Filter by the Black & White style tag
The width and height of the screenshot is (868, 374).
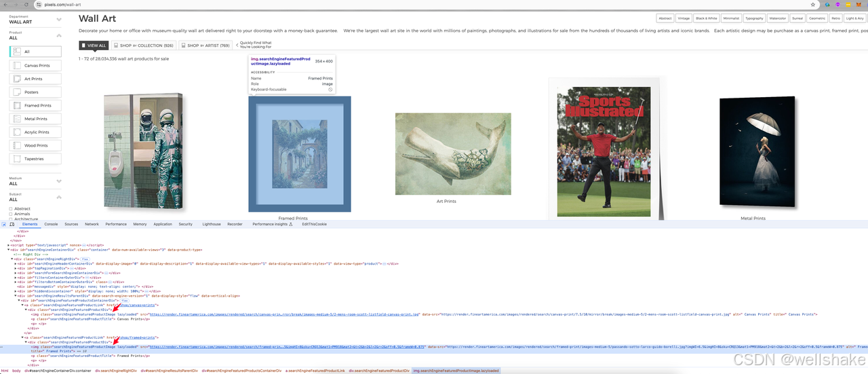pyautogui.click(x=707, y=18)
